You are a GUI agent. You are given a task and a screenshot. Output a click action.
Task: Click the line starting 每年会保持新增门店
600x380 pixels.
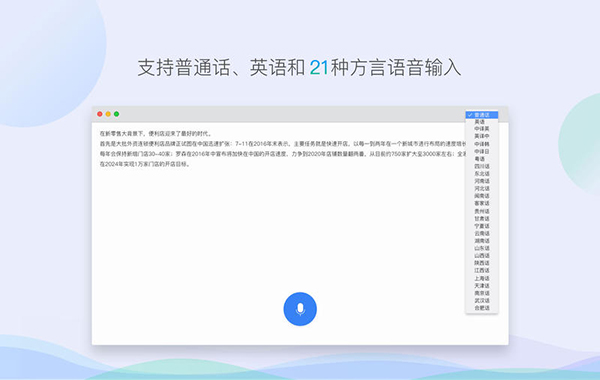tap(283, 154)
